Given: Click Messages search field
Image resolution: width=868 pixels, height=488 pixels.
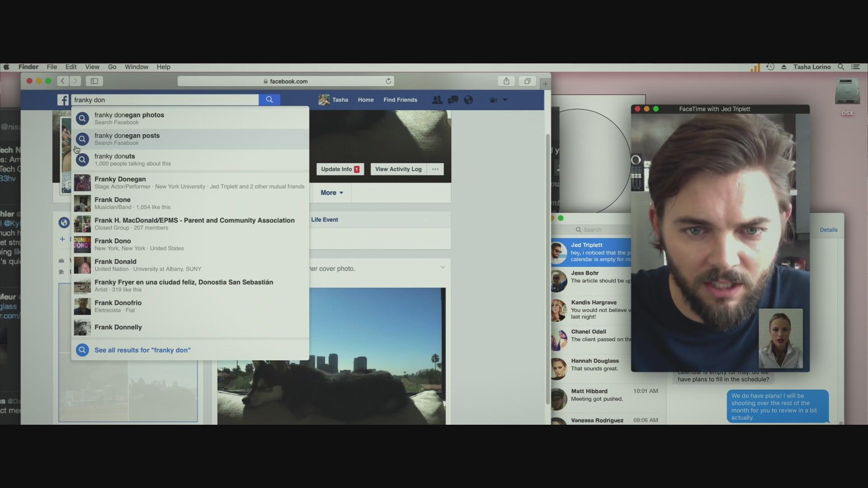Looking at the screenshot, I should pyautogui.click(x=592, y=230).
